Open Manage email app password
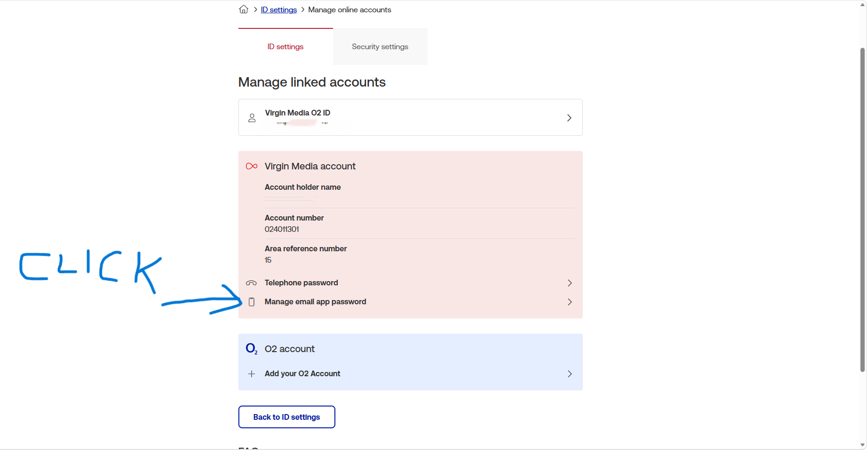Viewport: 868px width, 451px height. 411,302
